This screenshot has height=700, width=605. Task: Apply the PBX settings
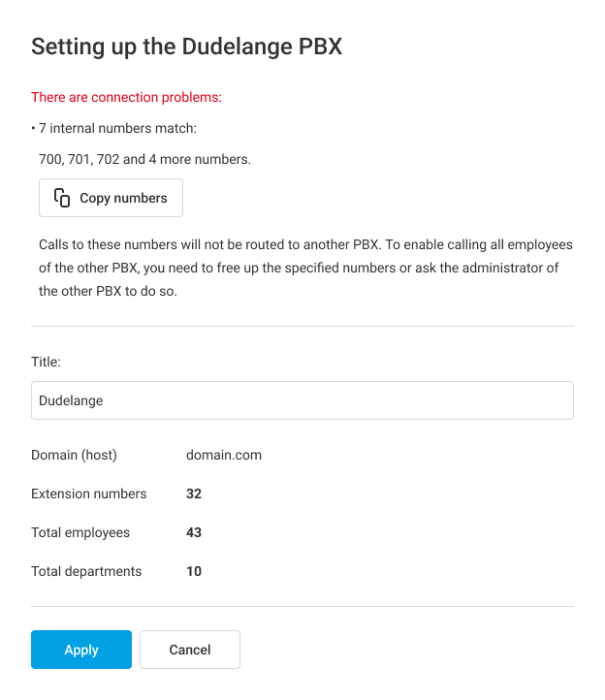click(x=81, y=650)
